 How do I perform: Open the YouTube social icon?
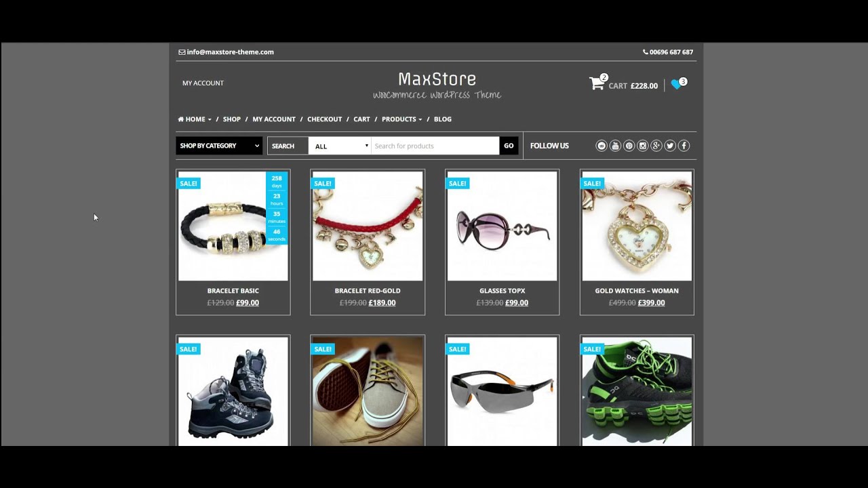point(615,146)
